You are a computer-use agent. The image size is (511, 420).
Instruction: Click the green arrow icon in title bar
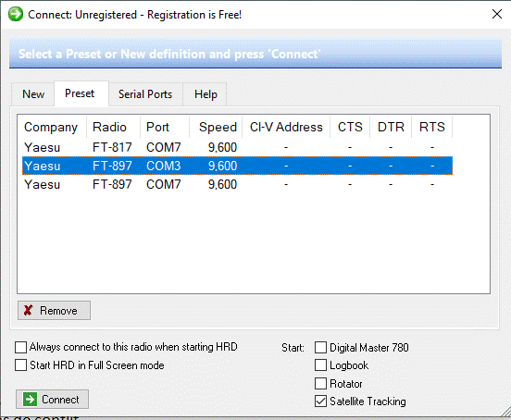[16, 14]
